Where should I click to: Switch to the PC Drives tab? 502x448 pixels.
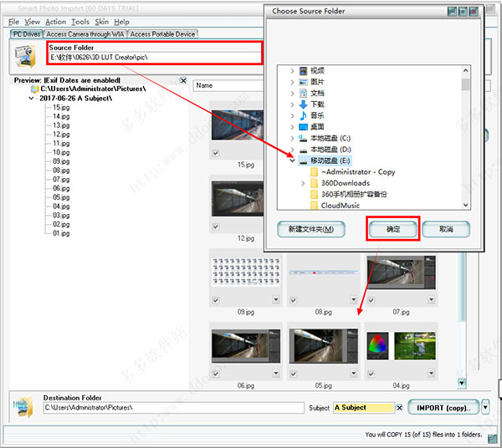click(x=27, y=34)
